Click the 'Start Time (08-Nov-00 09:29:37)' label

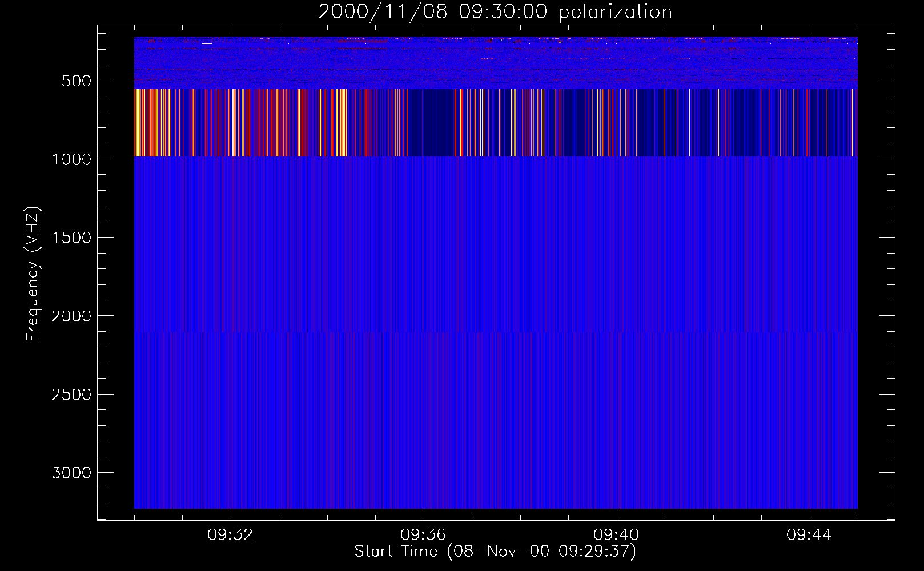[495, 552]
